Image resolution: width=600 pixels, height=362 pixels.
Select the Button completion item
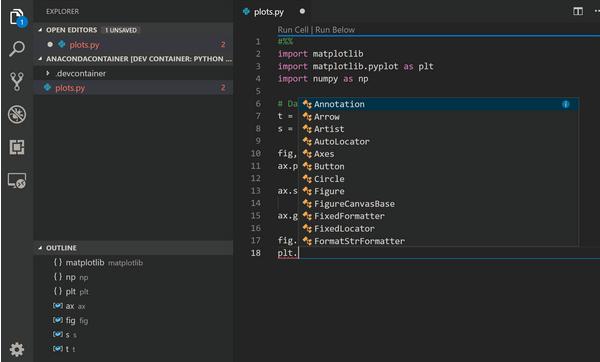(439, 166)
